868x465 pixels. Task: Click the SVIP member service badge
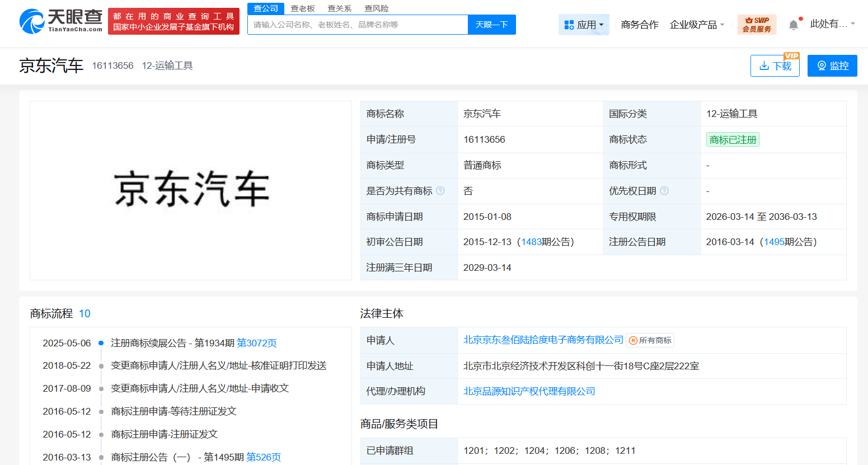click(757, 25)
